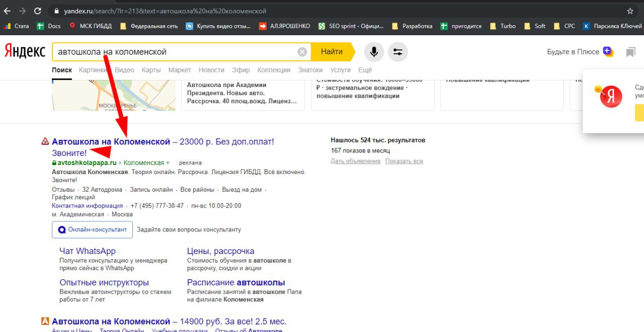Viewport: 644px width, 332px height.
Task: Clear the search query with X icon
Action: click(302, 52)
